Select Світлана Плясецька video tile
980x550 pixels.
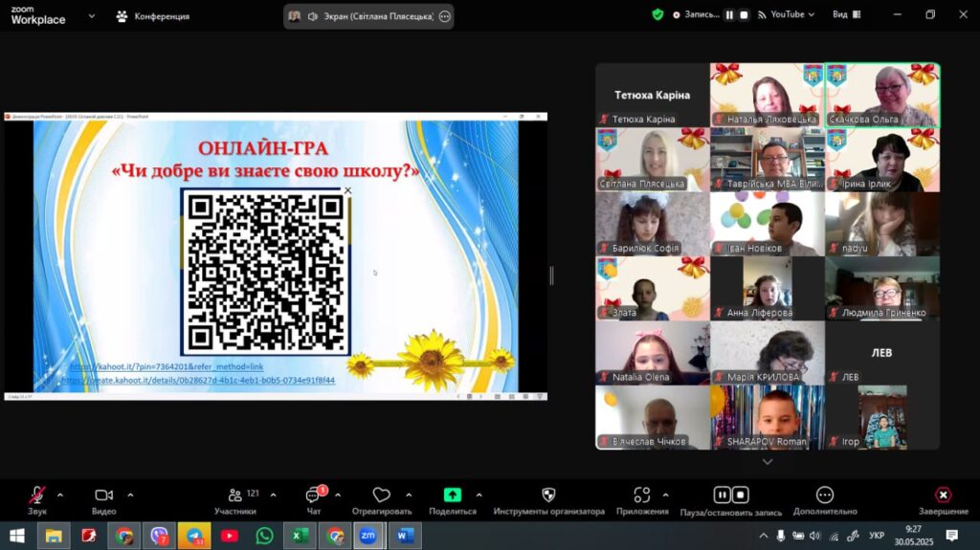(x=653, y=160)
